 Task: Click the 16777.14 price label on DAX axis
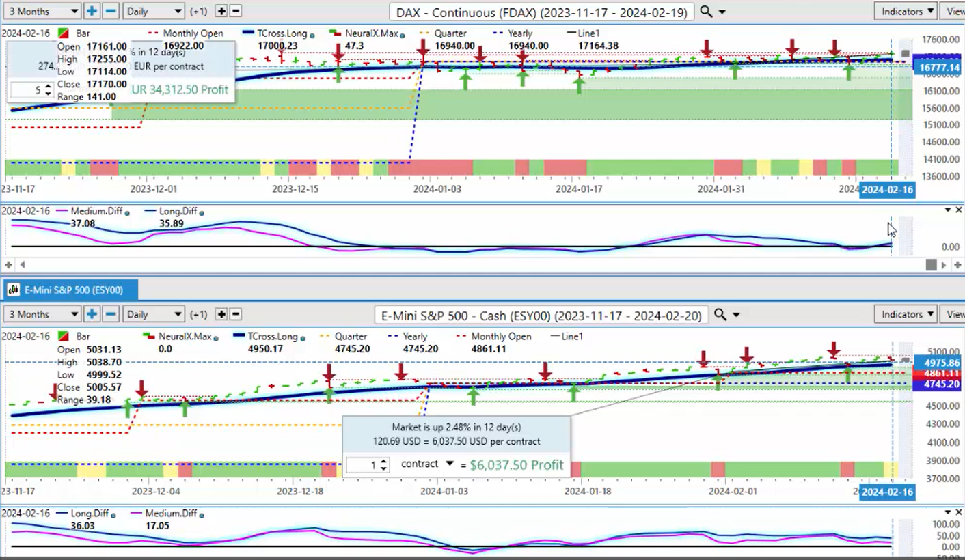pos(940,68)
